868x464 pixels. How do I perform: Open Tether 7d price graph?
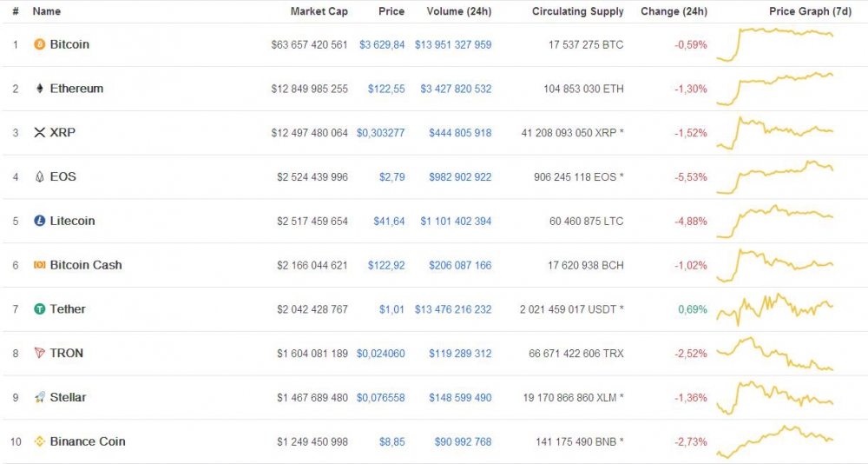coord(775,309)
